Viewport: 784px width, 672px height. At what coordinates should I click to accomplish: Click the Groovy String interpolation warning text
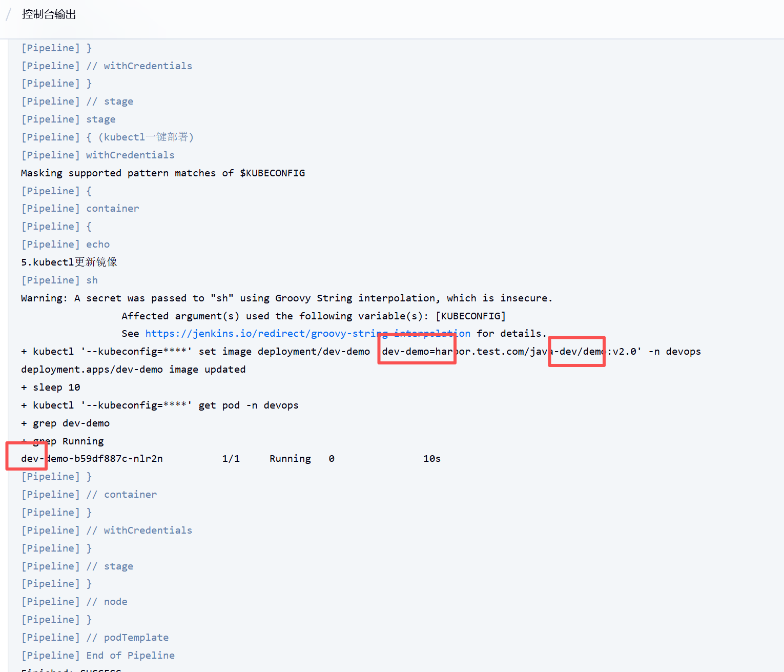(286, 298)
